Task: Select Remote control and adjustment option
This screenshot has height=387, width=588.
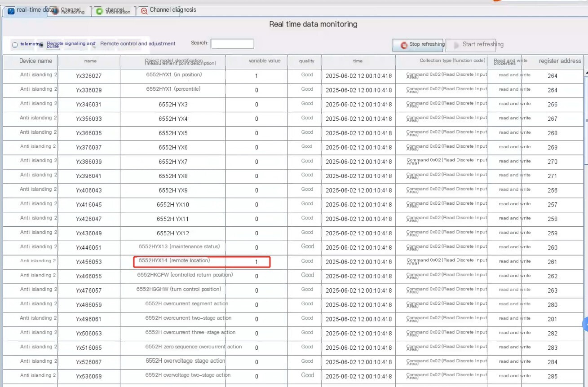Action: click(x=137, y=44)
